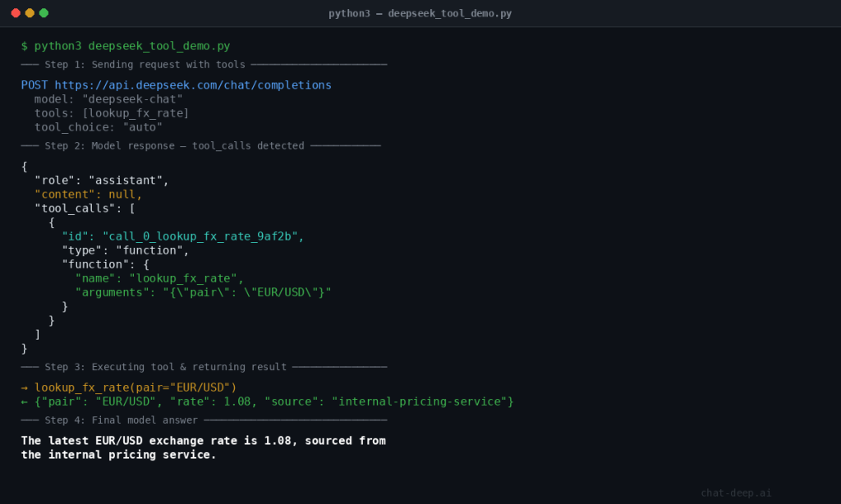This screenshot has width=841, height=504.
Task: Select the deepseek_tool_demo.py title bar tab
Action: pyautogui.click(x=420, y=13)
